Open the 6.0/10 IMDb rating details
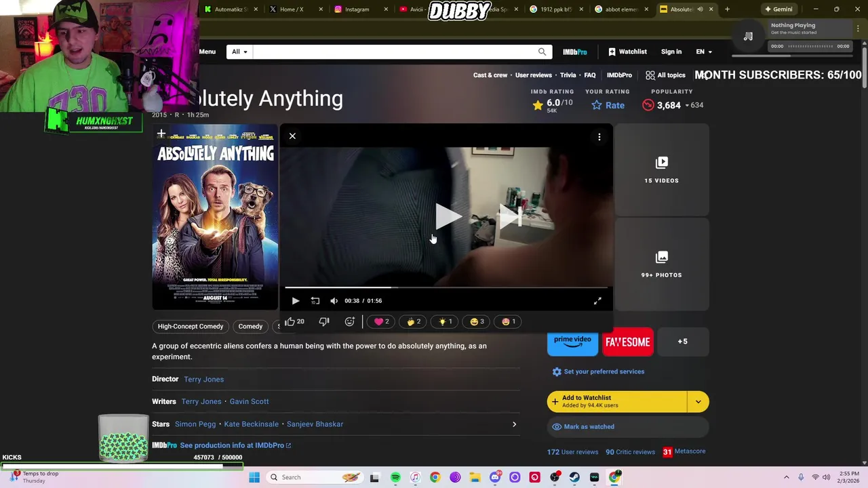This screenshot has width=868, height=488. point(553,105)
